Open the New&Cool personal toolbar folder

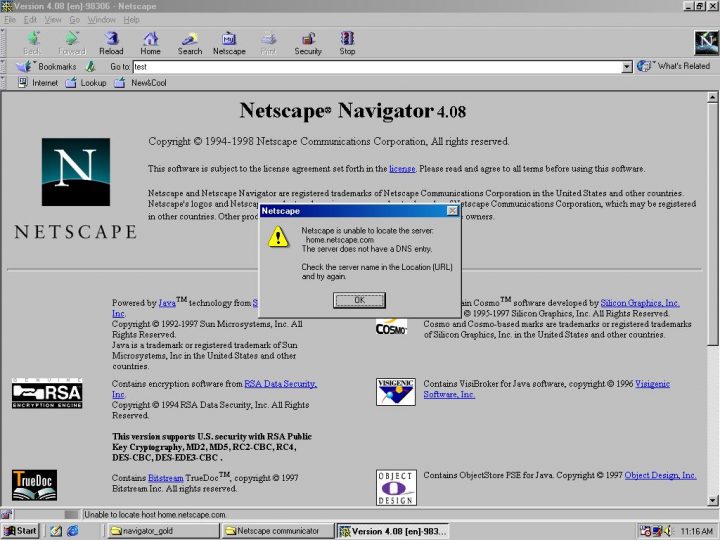140,83
